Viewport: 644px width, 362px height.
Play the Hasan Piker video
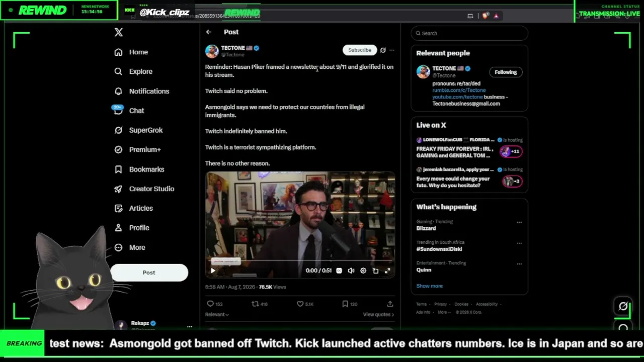click(x=213, y=270)
